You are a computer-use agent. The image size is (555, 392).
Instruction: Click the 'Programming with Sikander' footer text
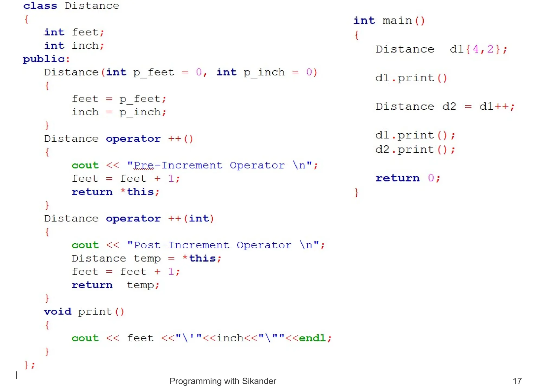click(x=223, y=381)
